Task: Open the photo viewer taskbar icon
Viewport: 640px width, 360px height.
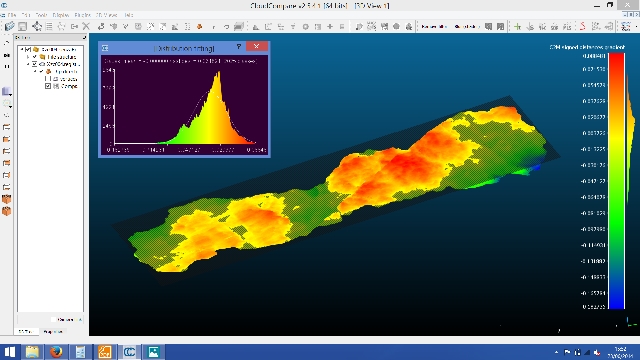Action: (153, 352)
